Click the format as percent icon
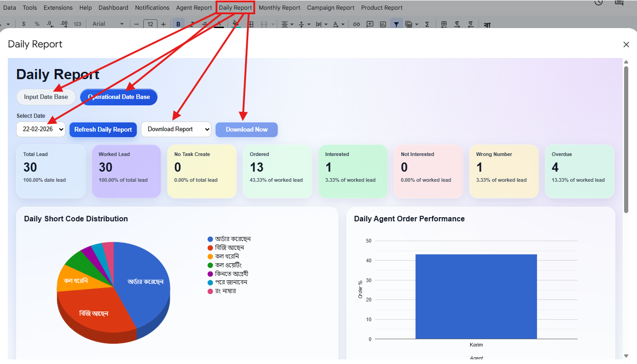 point(37,24)
